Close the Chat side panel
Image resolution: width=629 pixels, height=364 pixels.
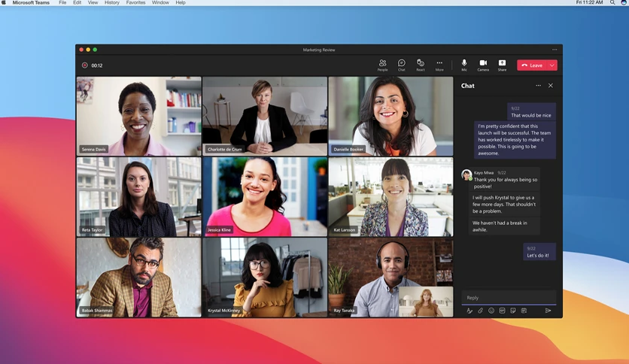click(551, 86)
